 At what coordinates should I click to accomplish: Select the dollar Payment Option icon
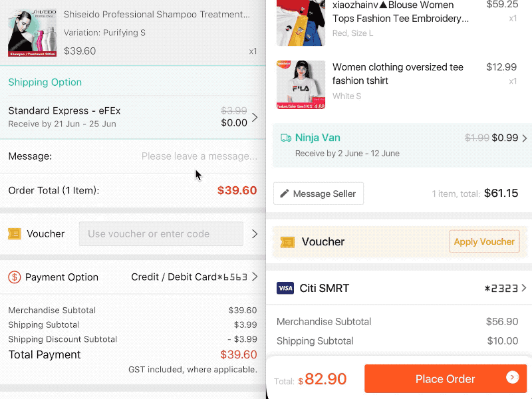[13, 277]
